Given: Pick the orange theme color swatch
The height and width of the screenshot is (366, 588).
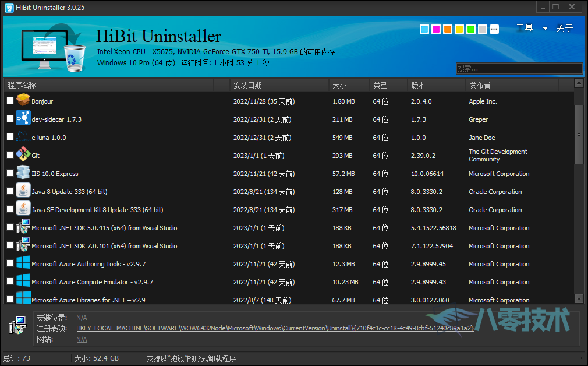Looking at the screenshot, I should pos(448,29).
